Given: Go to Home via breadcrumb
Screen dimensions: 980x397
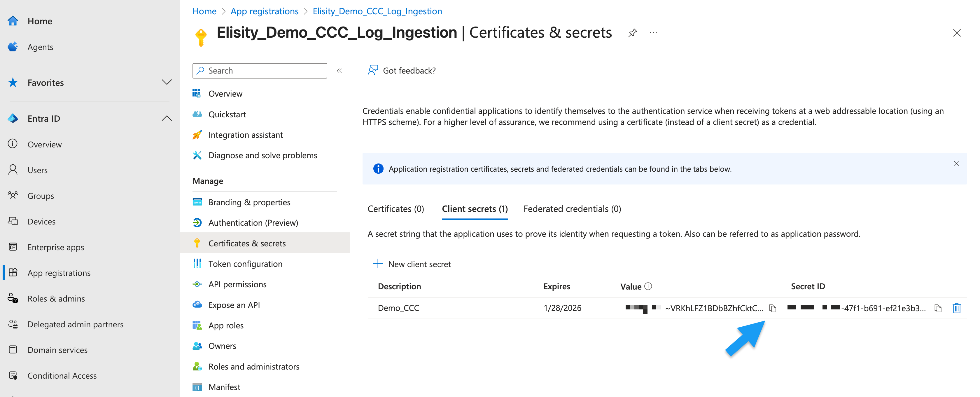Looking at the screenshot, I should tap(204, 11).
